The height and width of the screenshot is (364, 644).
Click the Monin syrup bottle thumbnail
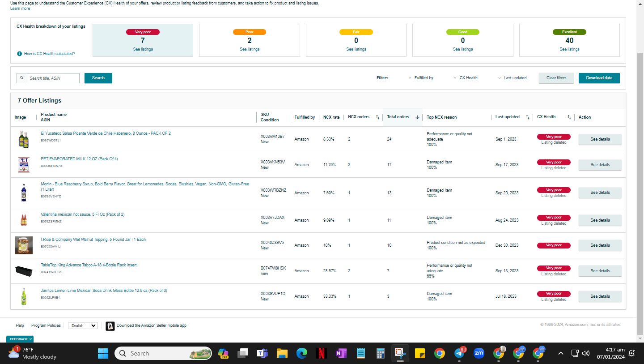coord(24,193)
